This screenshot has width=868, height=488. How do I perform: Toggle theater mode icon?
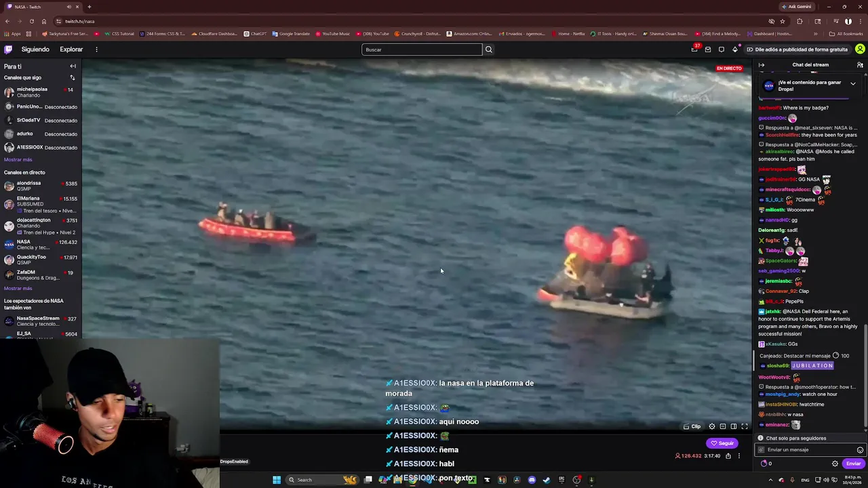point(734,426)
